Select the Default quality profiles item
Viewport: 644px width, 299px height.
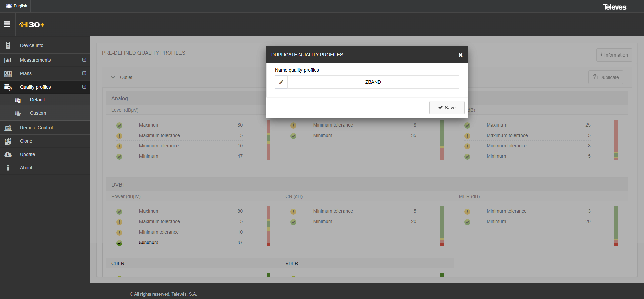point(37,100)
